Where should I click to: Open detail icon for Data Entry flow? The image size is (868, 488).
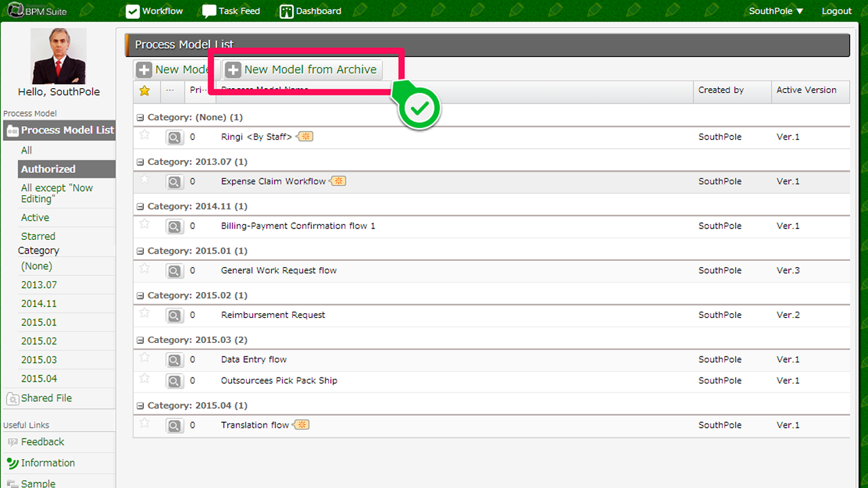pos(174,361)
